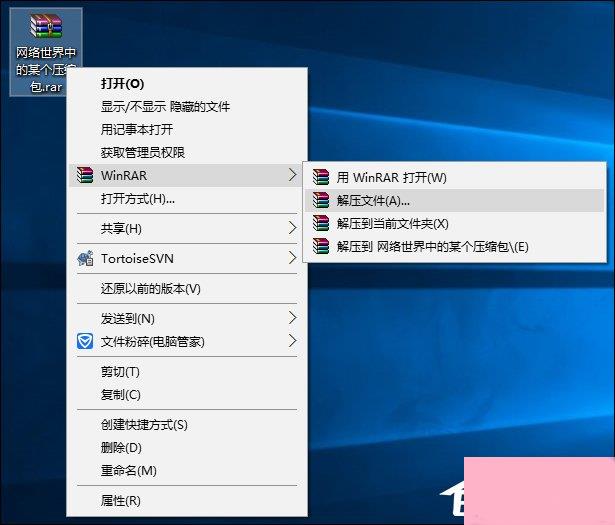Screen dimensions: 615x525
Task: Select 解压文件(A)... in submenu
Action: pyautogui.click(x=455, y=200)
